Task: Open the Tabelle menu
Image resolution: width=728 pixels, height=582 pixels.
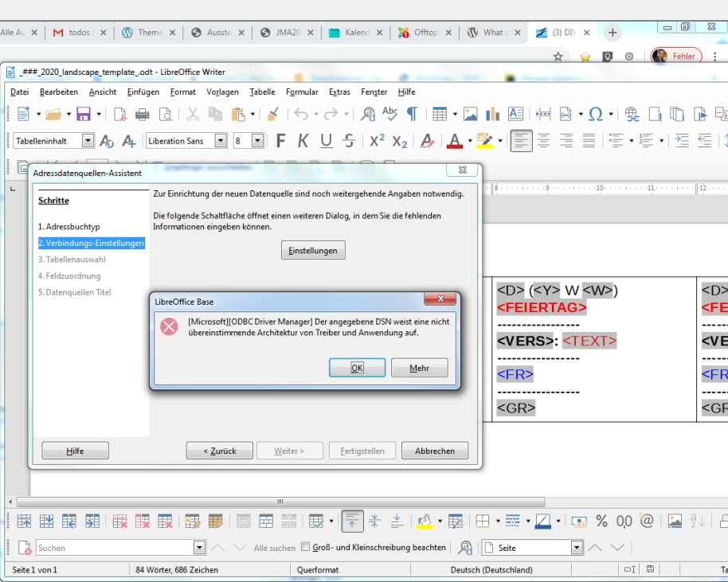Action: pyautogui.click(x=262, y=92)
